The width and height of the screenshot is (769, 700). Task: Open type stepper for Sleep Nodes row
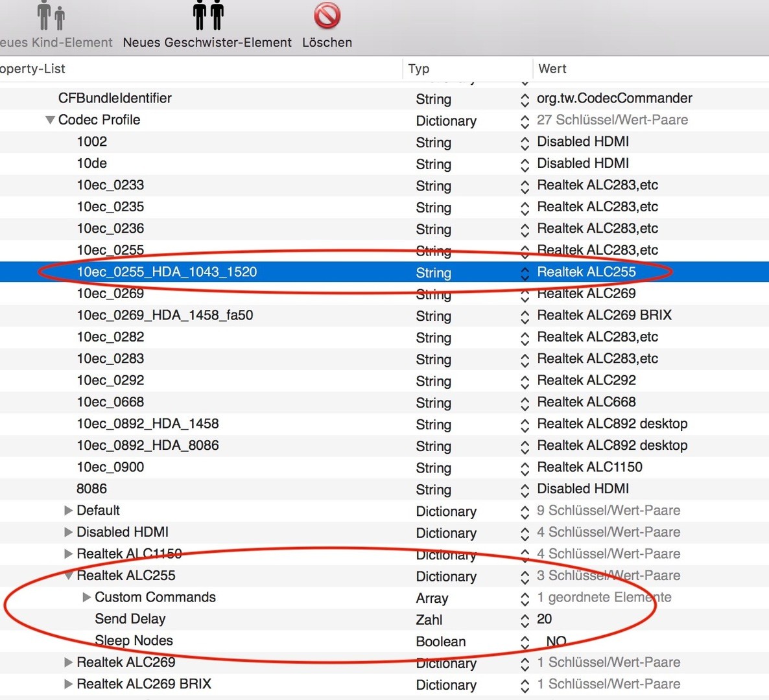(525, 642)
